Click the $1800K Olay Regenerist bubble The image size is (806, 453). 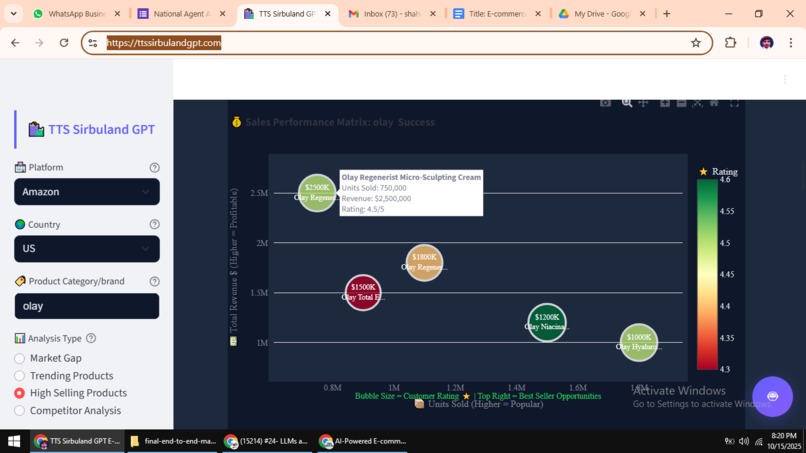click(424, 263)
